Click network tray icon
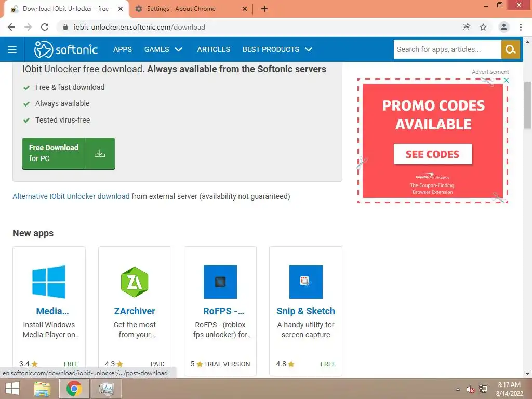This screenshot has height=399, width=532. coord(483,389)
